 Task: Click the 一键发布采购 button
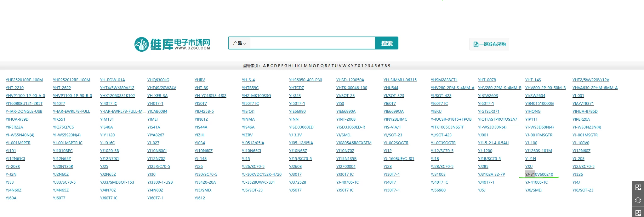point(489,44)
